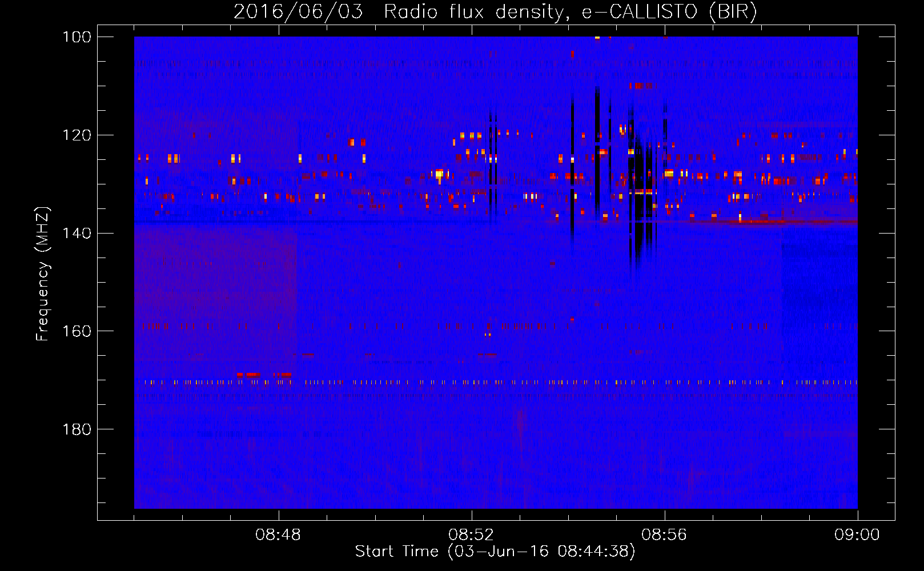This screenshot has height=571, width=924.
Task: Click the 100 frequency tick label
Action: pos(77,37)
